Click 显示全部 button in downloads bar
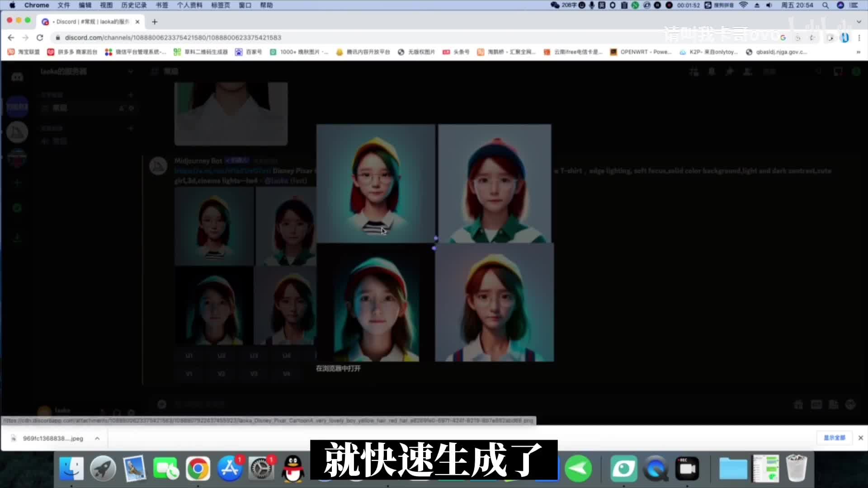This screenshot has height=488, width=868. [x=834, y=438]
